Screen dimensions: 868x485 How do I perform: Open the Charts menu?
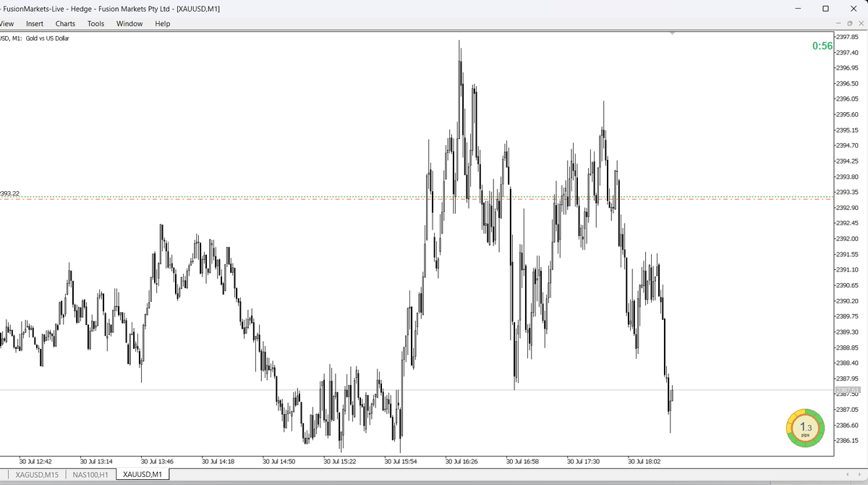65,23
